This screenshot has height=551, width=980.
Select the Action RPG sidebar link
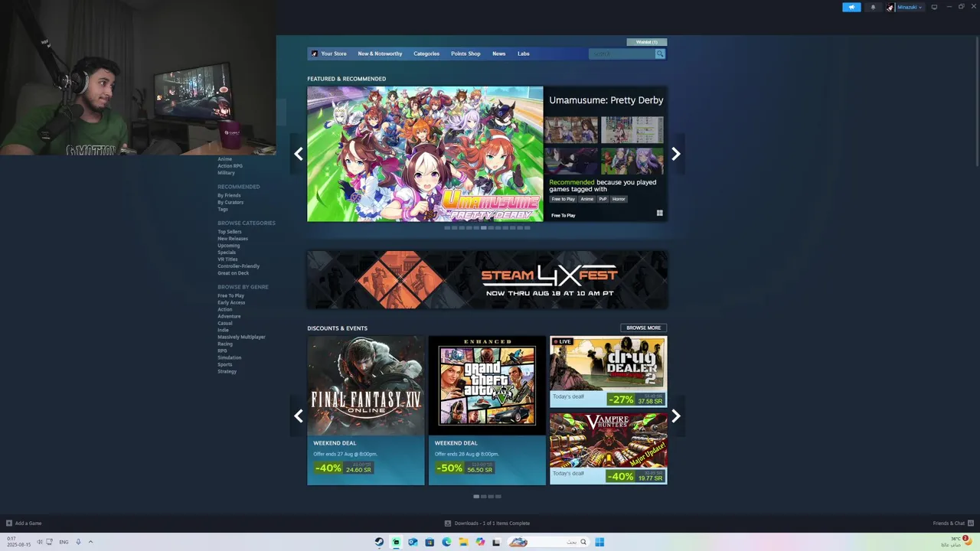point(230,166)
